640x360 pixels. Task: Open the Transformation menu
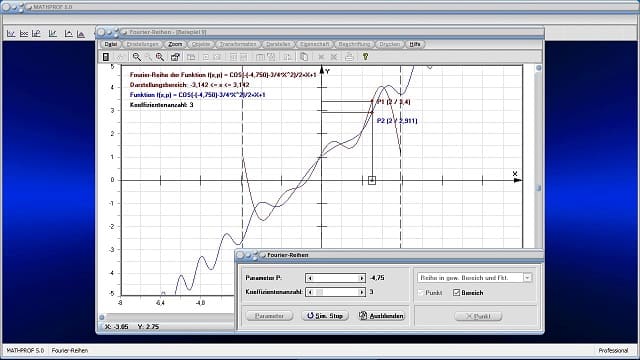238,44
